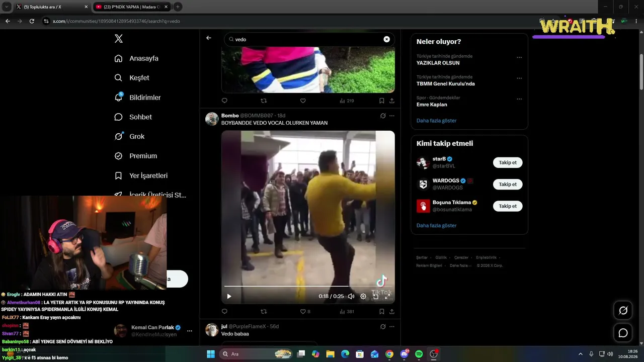Image resolution: width=644 pixels, height=362 pixels.
Task: Open jul's profile avatar
Action: coord(212,330)
